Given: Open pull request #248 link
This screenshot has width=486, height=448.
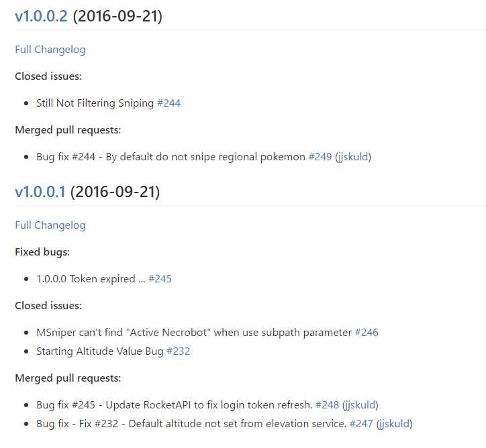Looking at the screenshot, I should tap(328, 404).
